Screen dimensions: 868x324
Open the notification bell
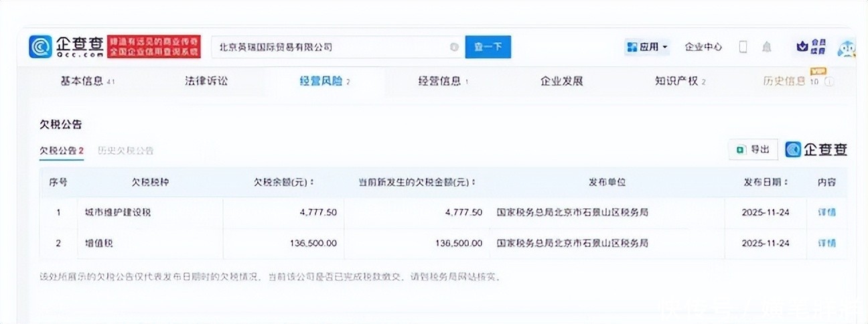click(766, 47)
